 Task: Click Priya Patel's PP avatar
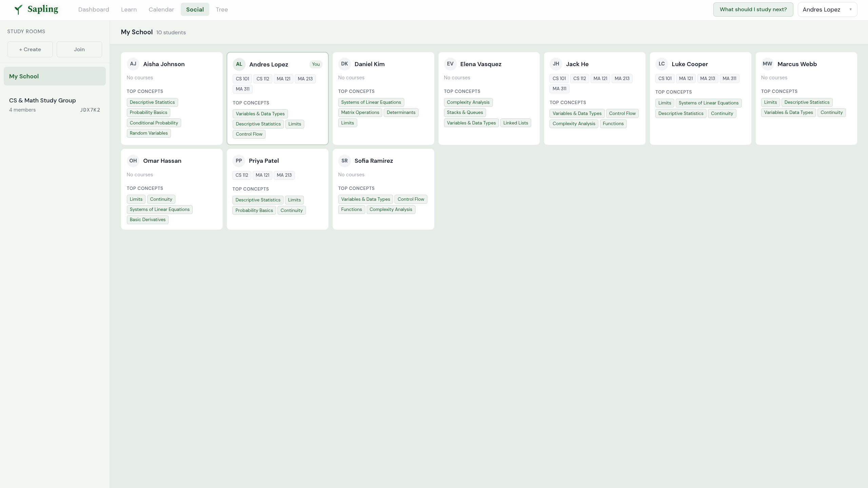pos(238,161)
